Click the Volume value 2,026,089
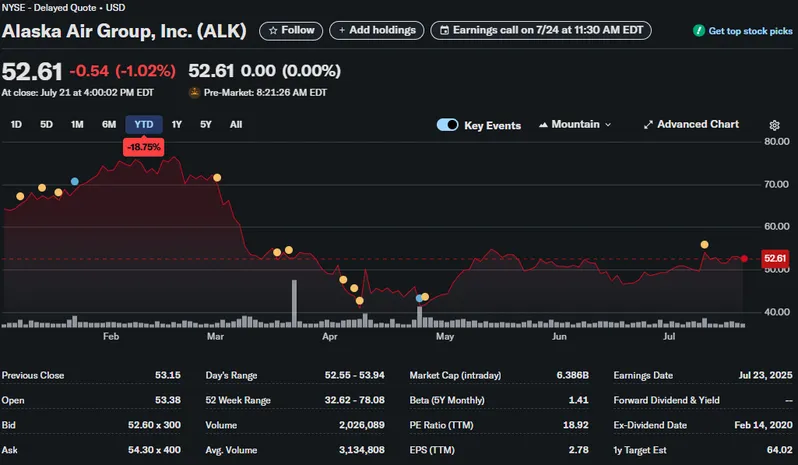 tap(362, 425)
